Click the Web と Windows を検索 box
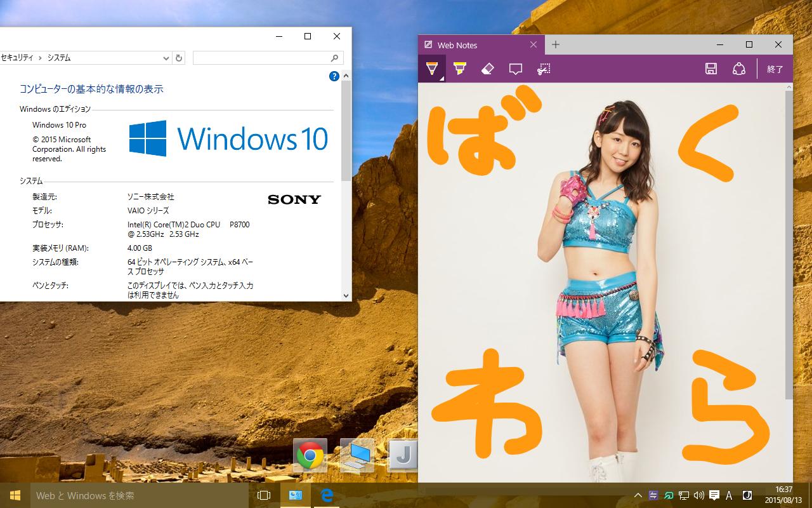This screenshot has width=812, height=508. coord(138,495)
